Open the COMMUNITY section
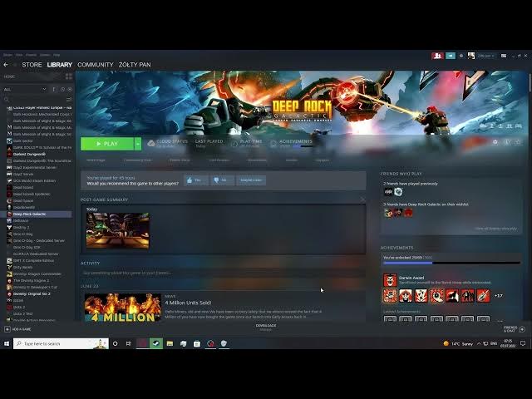This screenshot has height=399, width=532. pyautogui.click(x=96, y=65)
